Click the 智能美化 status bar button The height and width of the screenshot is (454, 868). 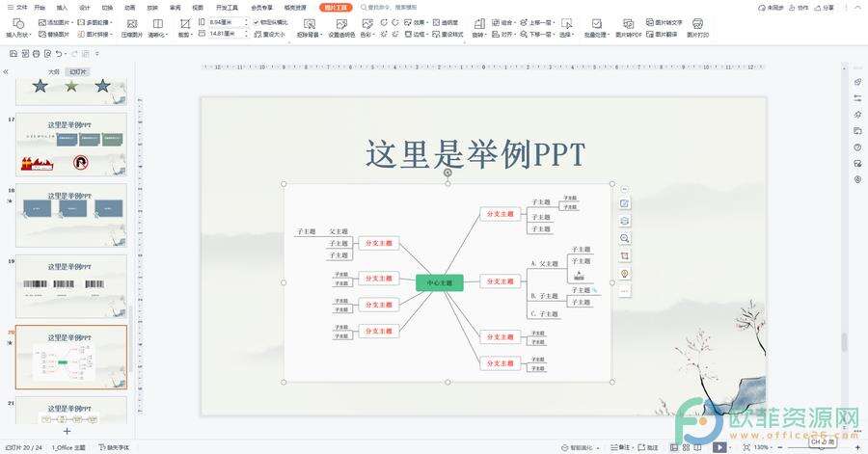(x=581, y=447)
